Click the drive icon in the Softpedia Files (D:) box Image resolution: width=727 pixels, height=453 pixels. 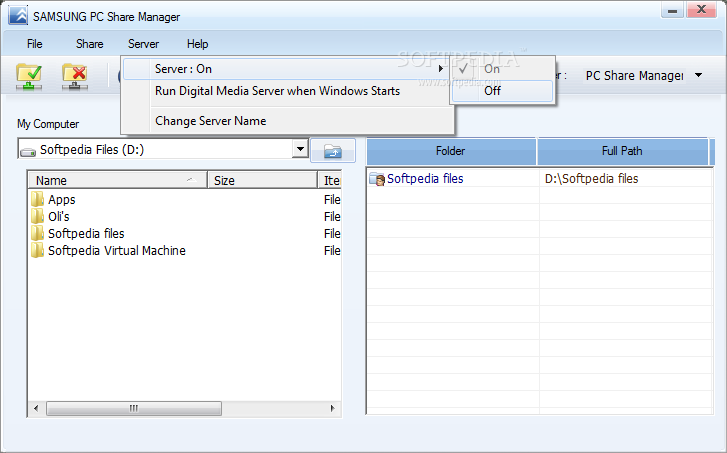(x=28, y=151)
